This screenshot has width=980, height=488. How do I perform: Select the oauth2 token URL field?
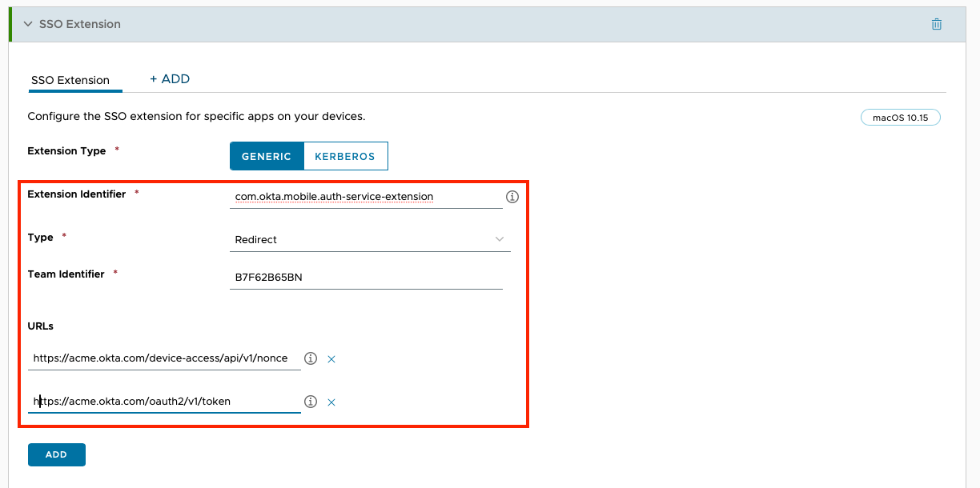[160, 402]
